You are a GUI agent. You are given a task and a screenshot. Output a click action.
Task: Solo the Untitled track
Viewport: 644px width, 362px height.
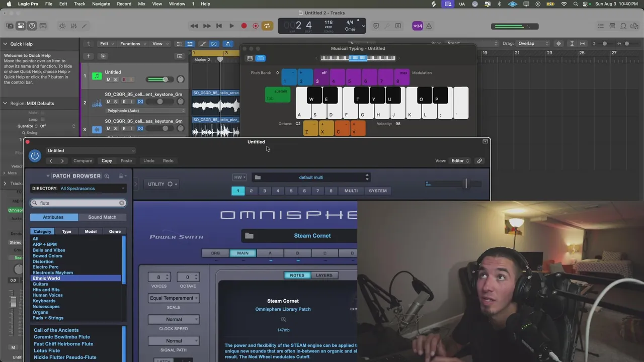coord(115,79)
